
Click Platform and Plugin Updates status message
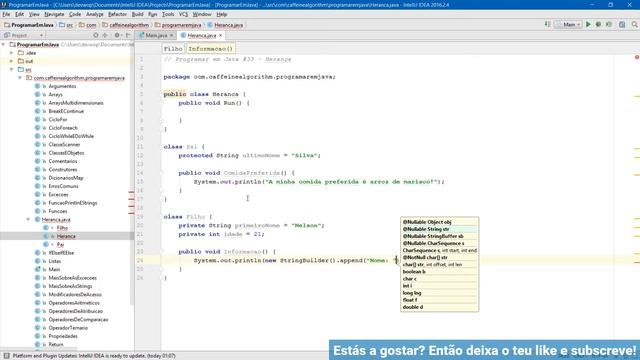(94, 356)
